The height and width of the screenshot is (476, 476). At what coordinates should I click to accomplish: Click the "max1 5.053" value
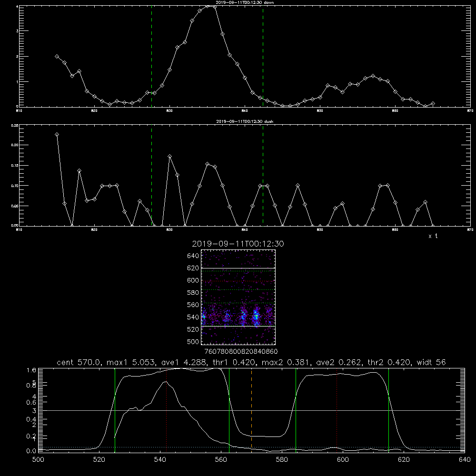(x=132, y=362)
